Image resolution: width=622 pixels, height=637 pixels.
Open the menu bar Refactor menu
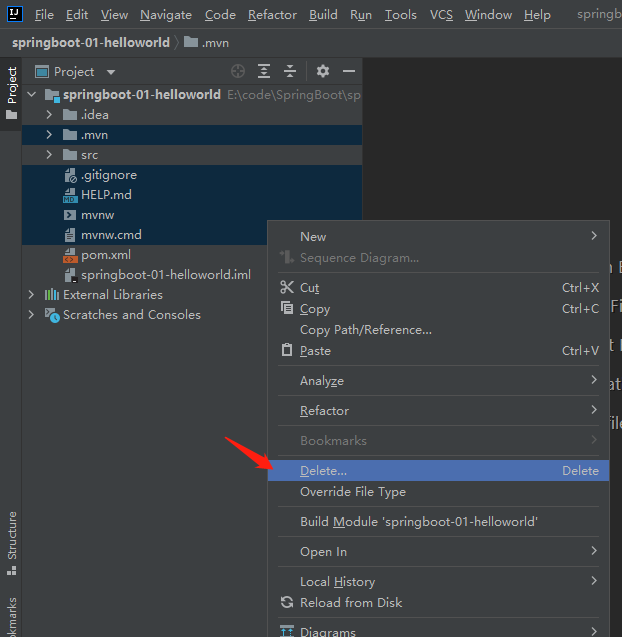click(272, 15)
